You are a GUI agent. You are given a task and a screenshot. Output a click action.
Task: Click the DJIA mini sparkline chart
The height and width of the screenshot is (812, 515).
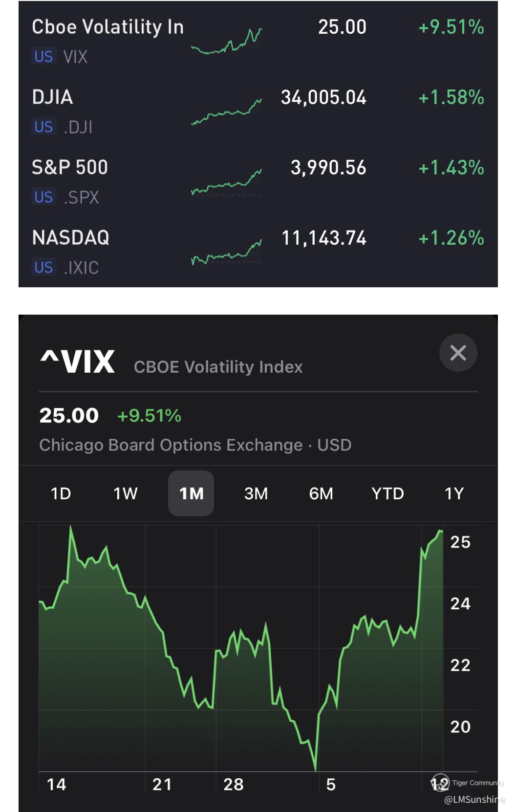pyautogui.click(x=226, y=112)
